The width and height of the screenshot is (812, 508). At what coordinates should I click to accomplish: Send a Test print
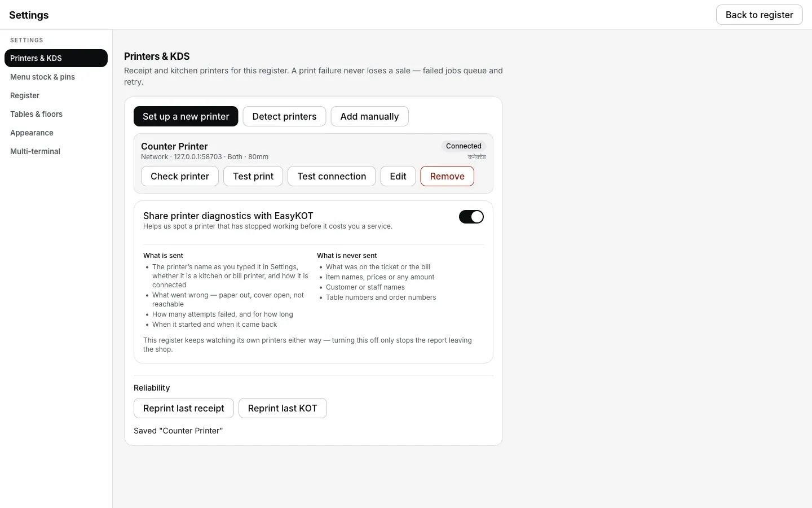click(253, 176)
